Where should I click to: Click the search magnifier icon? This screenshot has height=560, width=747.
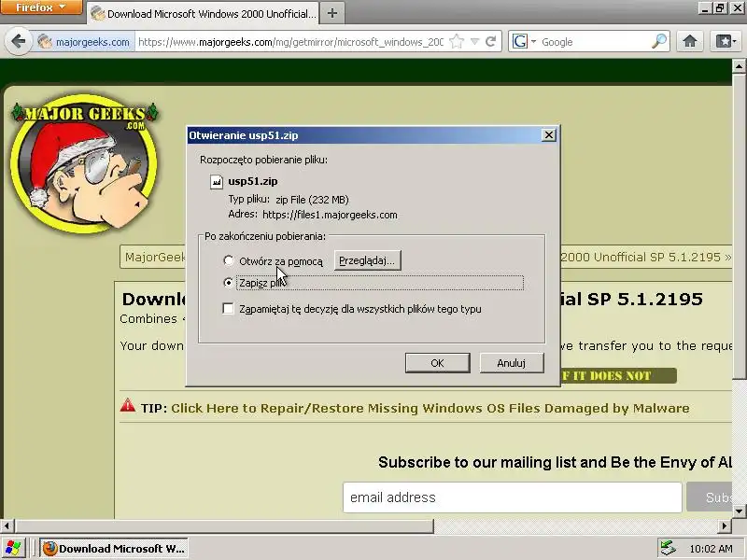(x=659, y=41)
